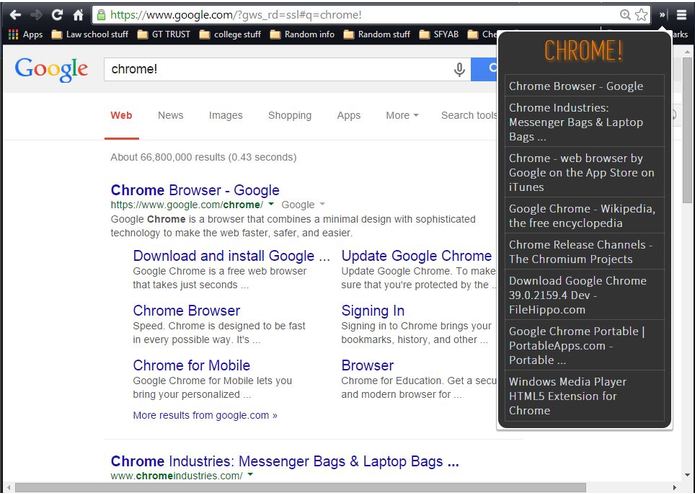Select Chrome Release Channels popup item
695x494 pixels.
(x=584, y=252)
